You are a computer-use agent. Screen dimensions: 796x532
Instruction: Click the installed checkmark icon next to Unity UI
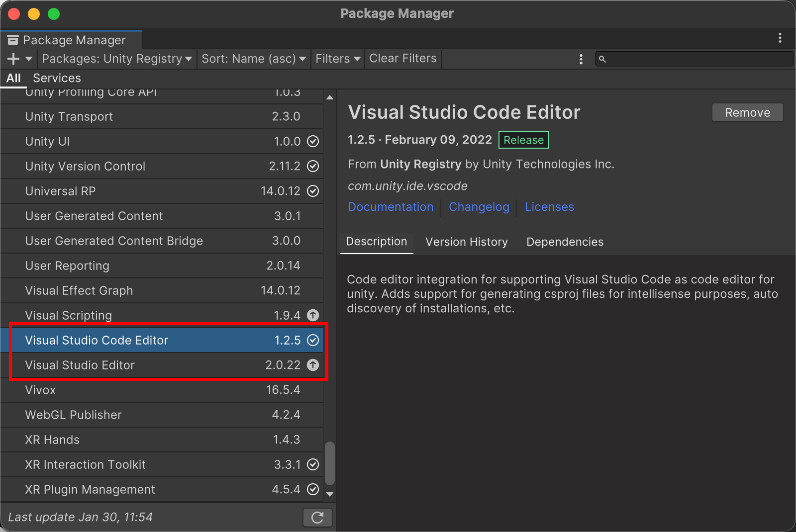[x=313, y=141]
